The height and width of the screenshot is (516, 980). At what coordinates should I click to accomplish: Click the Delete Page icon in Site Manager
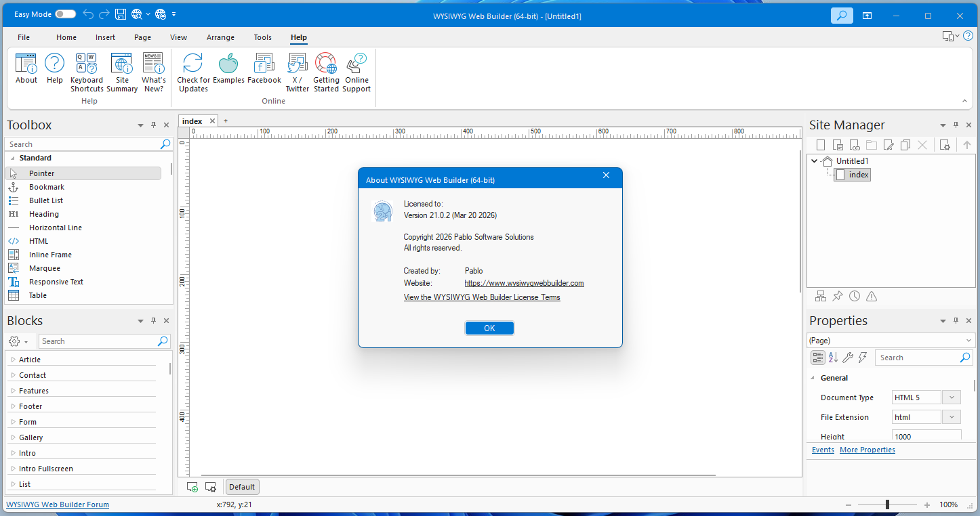tap(922, 144)
